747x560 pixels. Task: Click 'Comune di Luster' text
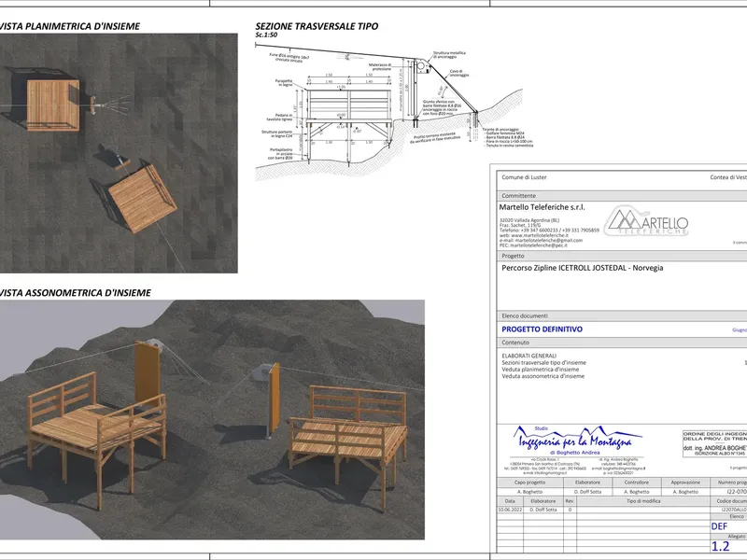coord(524,177)
